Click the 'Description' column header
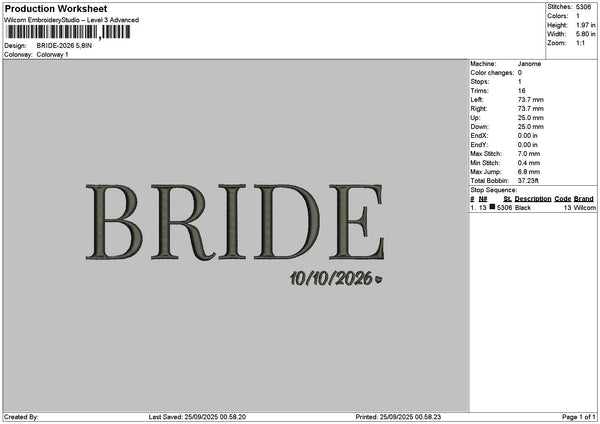600x424 pixels. click(533, 199)
